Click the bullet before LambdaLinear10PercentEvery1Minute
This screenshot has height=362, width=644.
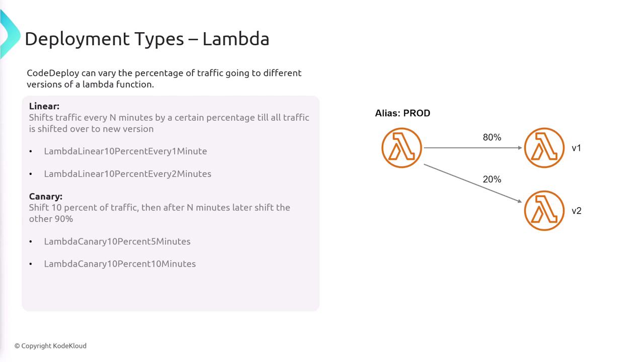tap(31, 151)
